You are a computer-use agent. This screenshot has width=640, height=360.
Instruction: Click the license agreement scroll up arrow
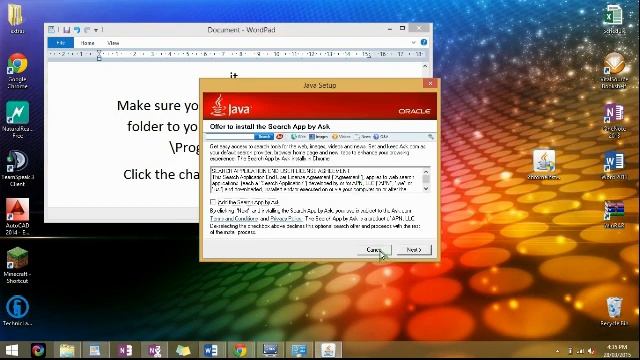tap(426, 171)
